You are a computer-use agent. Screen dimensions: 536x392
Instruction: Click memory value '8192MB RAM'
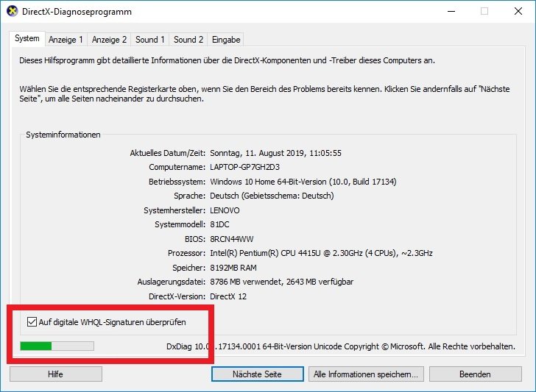pyautogui.click(x=233, y=268)
